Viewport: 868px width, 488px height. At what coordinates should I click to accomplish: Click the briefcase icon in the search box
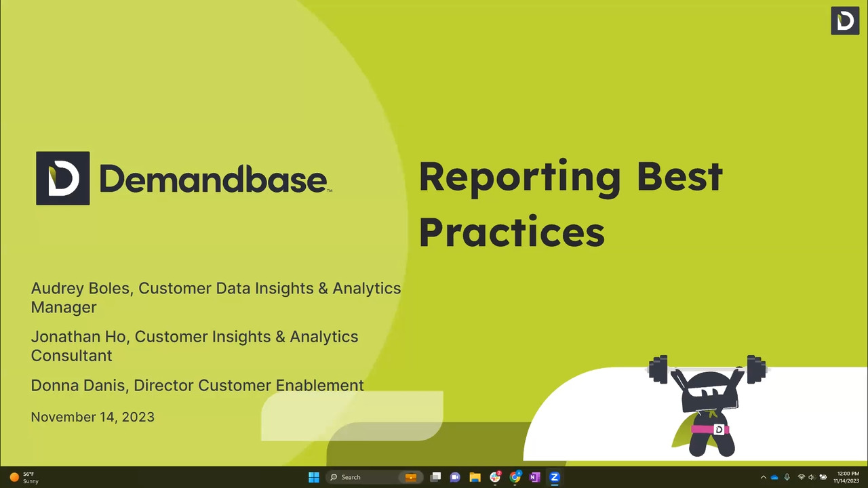[x=410, y=477]
